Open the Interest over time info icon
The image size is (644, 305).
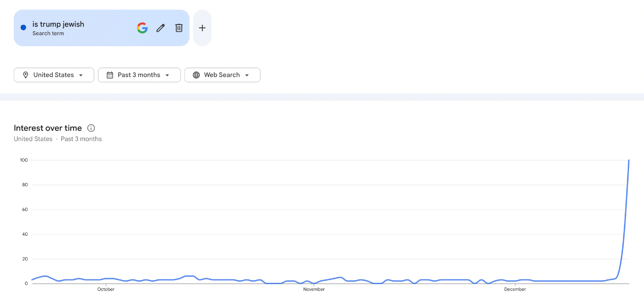coord(91,128)
